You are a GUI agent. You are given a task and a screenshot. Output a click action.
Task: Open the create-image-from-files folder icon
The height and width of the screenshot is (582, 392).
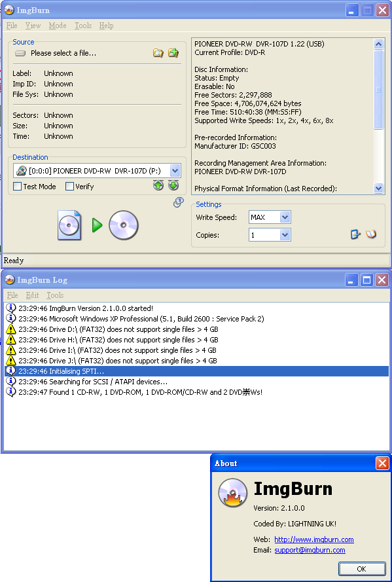(x=173, y=53)
